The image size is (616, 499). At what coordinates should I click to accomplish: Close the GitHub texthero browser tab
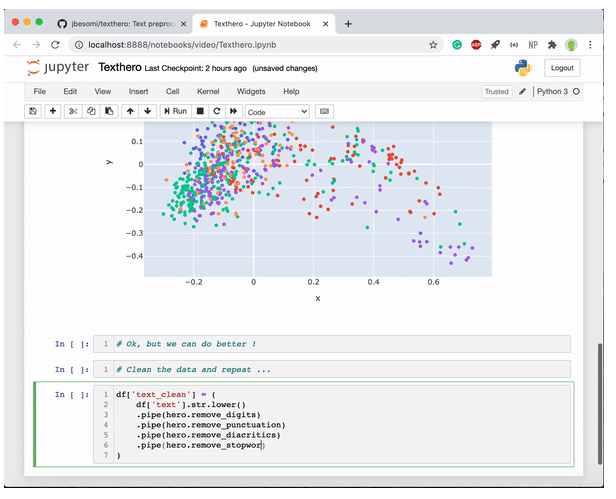point(183,24)
